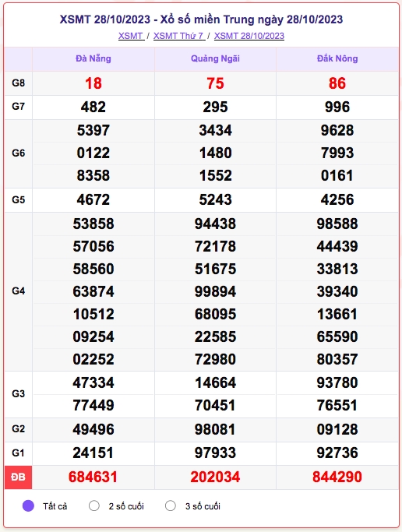The height and width of the screenshot is (532, 402).
Task: Click the G3 number 76551
Action: tap(337, 406)
